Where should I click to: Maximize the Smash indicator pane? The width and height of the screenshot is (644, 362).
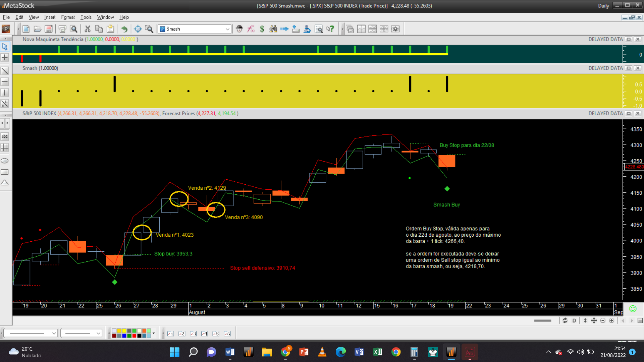coord(629,68)
